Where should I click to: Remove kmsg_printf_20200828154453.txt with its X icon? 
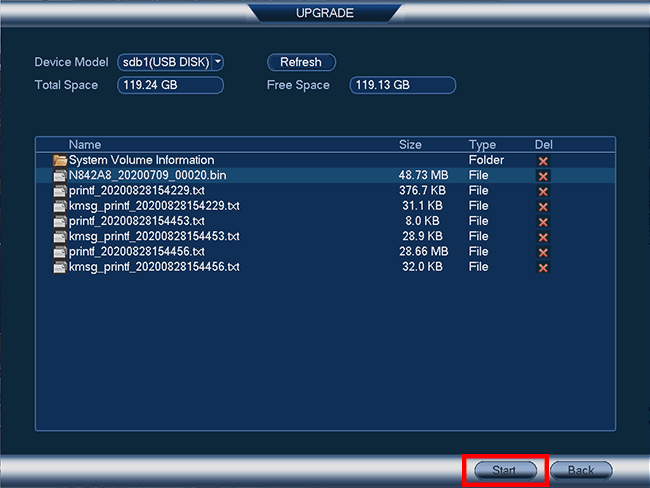[543, 237]
